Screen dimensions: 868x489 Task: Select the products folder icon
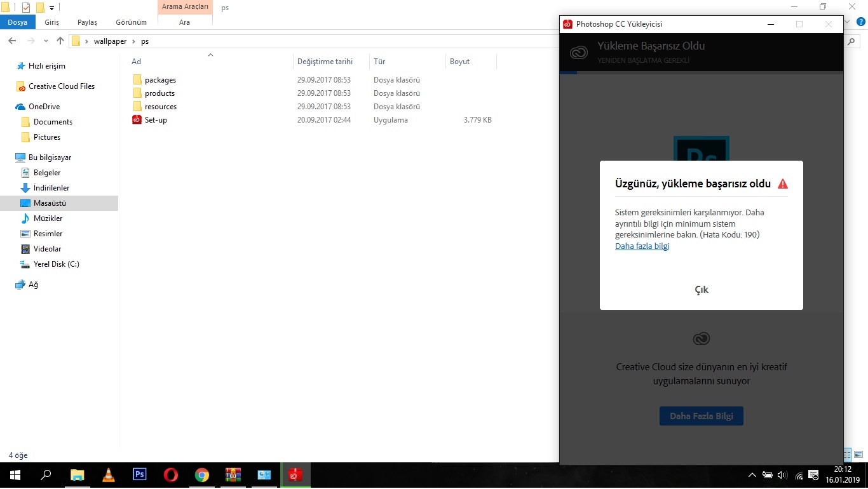coord(137,93)
